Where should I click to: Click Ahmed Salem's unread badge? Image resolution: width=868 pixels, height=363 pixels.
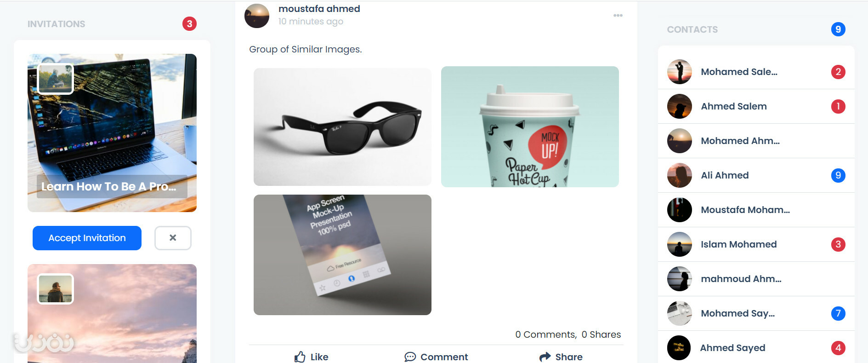click(838, 106)
